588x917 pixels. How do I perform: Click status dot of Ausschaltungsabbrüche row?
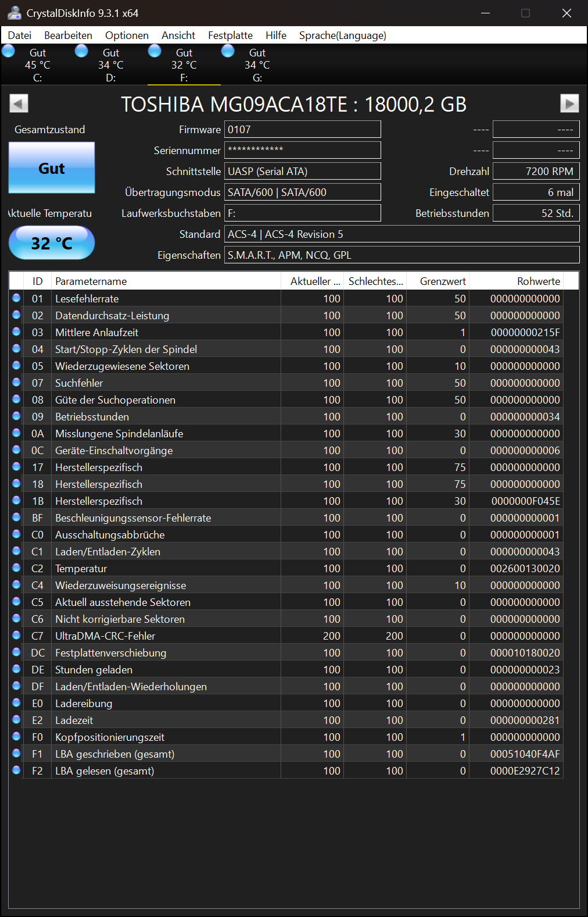click(x=16, y=534)
